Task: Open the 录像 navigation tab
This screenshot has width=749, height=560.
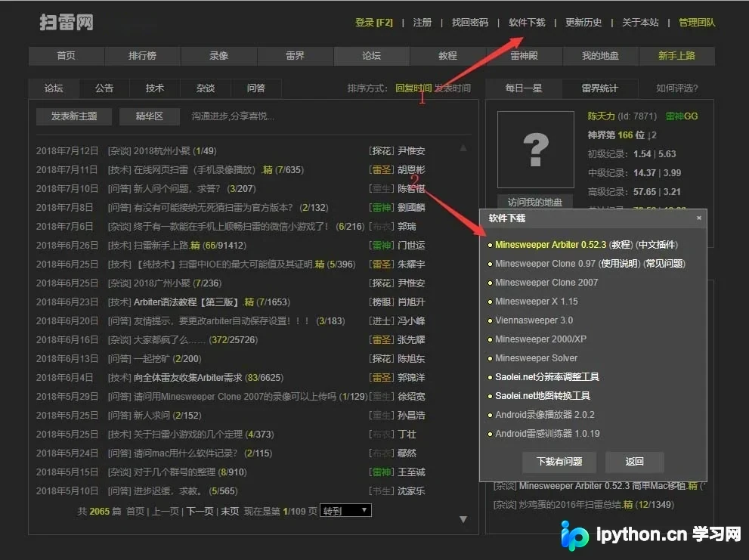Action: click(x=218, y=56)
